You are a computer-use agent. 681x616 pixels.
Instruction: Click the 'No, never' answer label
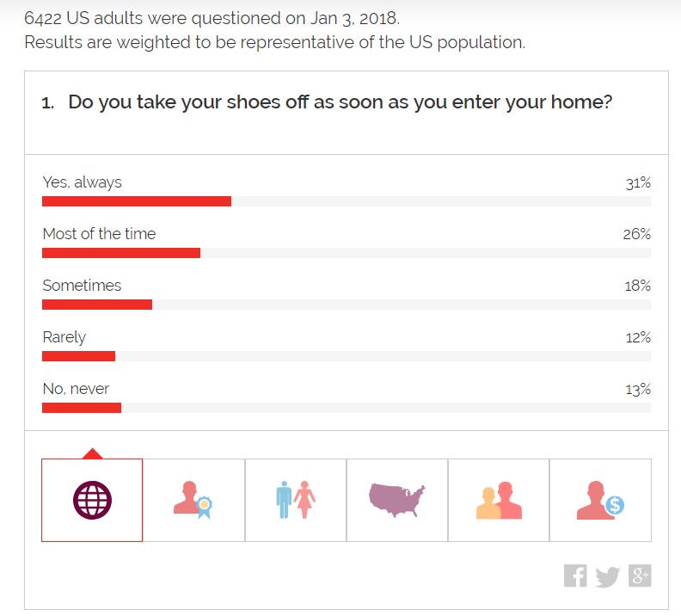[x=76, y=389]
